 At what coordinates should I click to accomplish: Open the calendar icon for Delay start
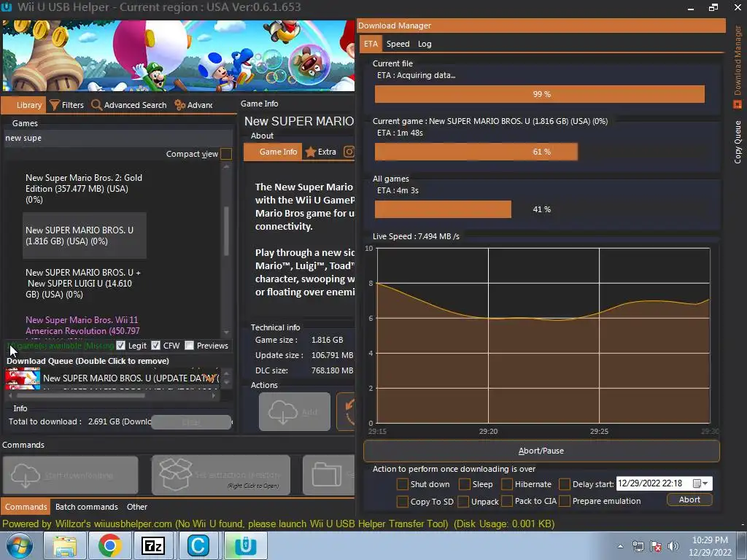pos(697,484)
